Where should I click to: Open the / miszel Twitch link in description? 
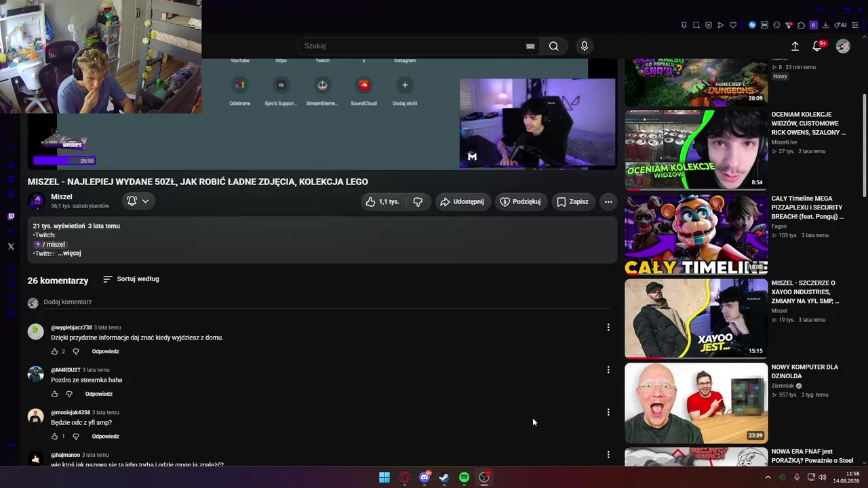pos(50,244)
